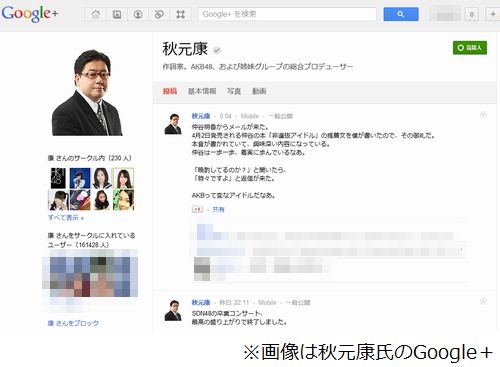The height and width of the screenshot is (367, 500).
Task: Open the Photos icon in top bar
Action: click(x=117, y=14)
